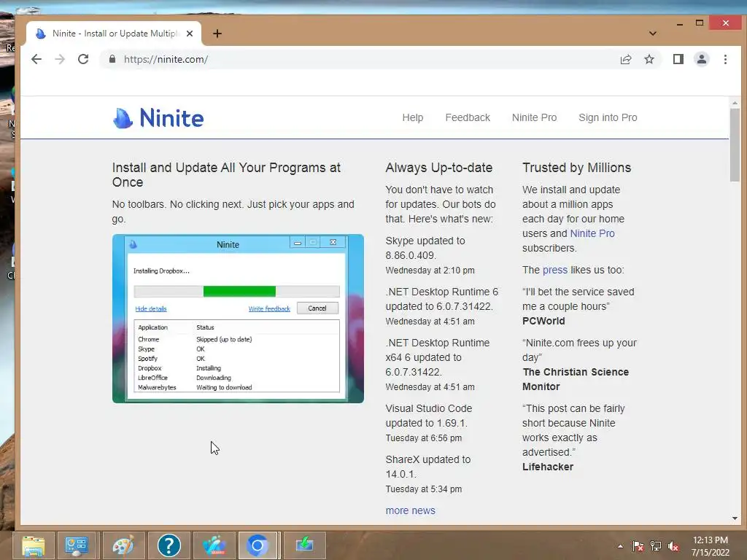Follow the Ninite Pro link in Trusted text
The image size is (747, 560).
click(x=592, y=233)
